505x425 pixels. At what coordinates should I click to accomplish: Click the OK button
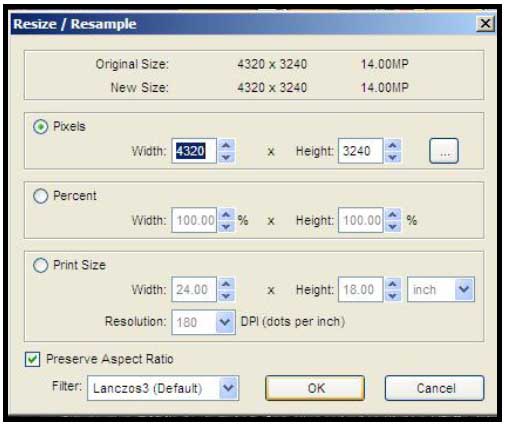[315, 388]
